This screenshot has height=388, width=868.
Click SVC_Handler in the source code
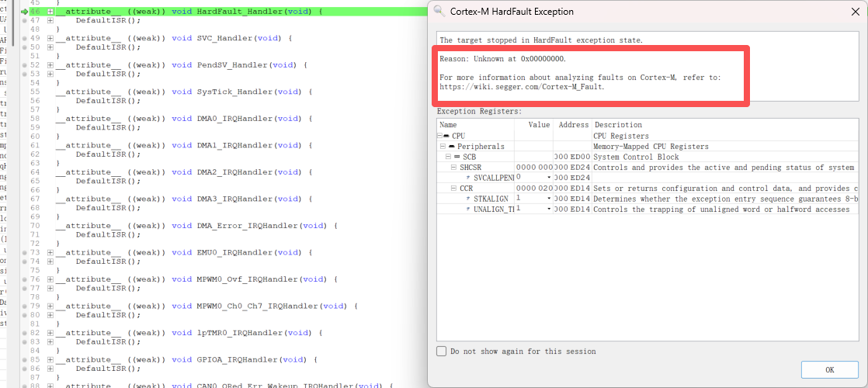(x=227, y=38)
